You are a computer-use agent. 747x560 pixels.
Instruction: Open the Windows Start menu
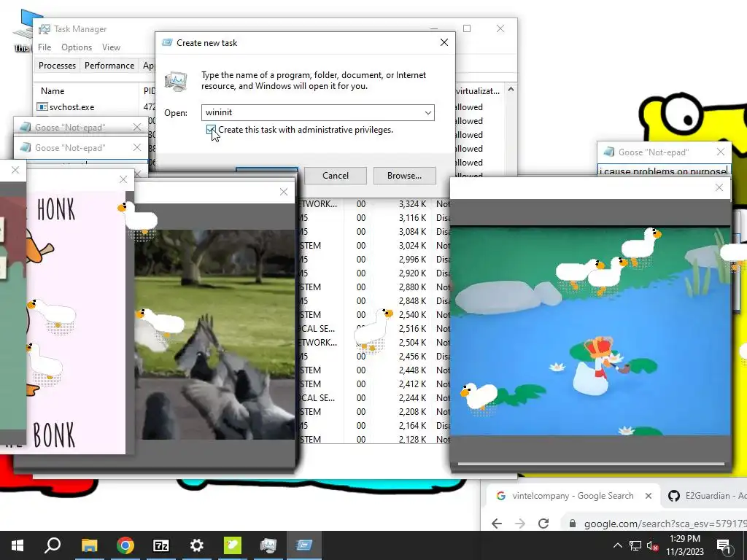tap(18, 545)
